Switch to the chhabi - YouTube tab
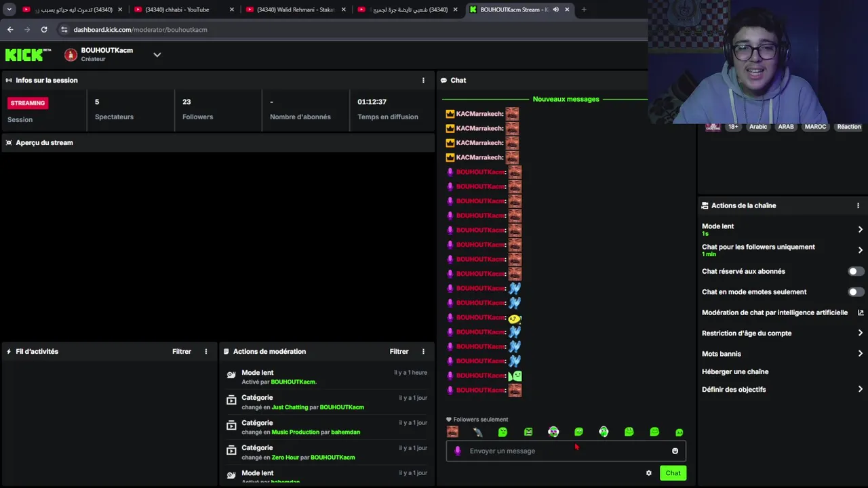 pos(183,9)
